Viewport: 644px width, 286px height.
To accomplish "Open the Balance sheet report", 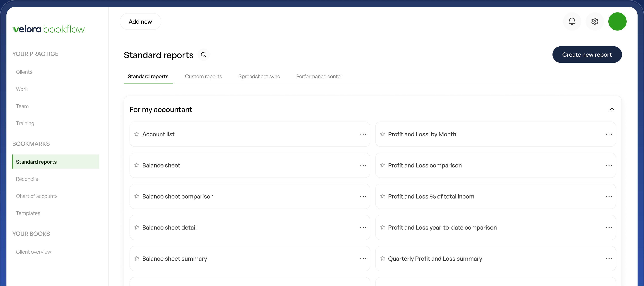I will [249, 165].
